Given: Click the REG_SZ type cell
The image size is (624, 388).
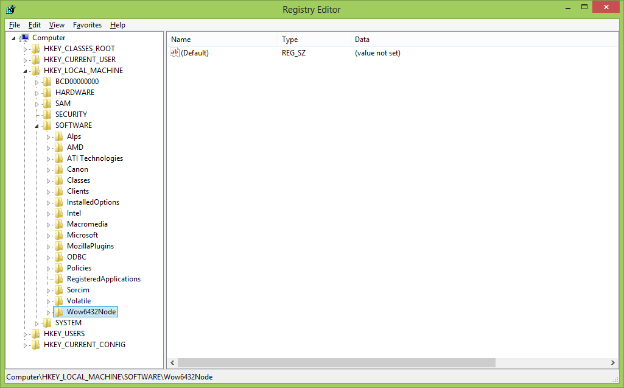Looking at the screenshot, I should point(294,53).
